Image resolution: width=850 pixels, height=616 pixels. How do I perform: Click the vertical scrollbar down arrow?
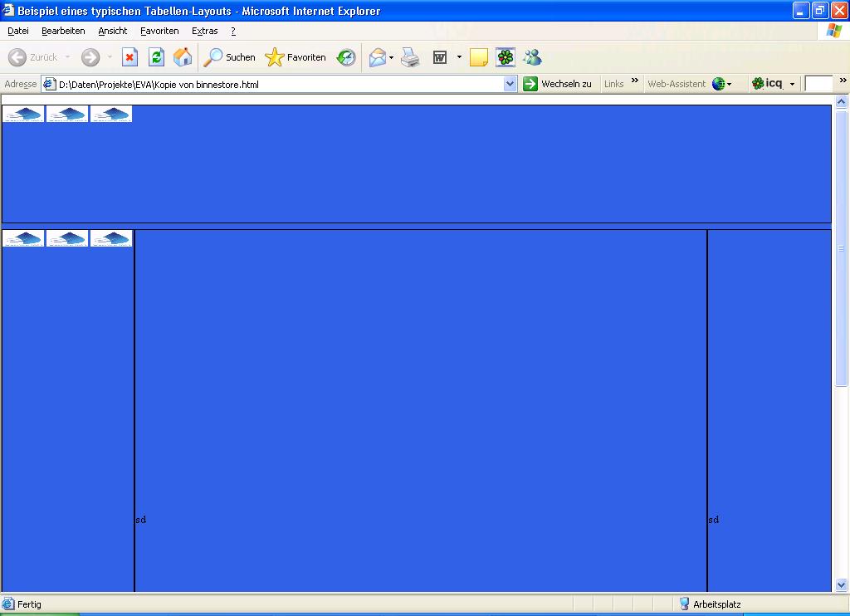[x=841, y=585]
